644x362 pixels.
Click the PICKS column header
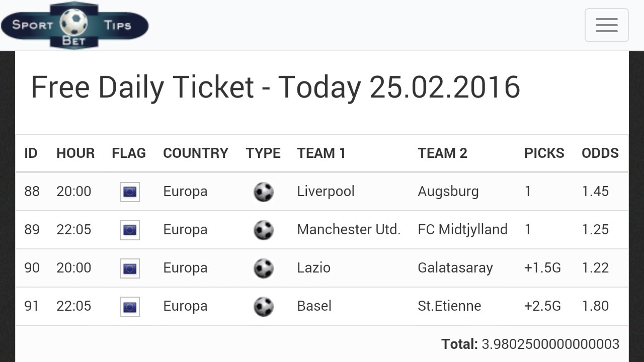pyautogui.click(x=544, y=153)
